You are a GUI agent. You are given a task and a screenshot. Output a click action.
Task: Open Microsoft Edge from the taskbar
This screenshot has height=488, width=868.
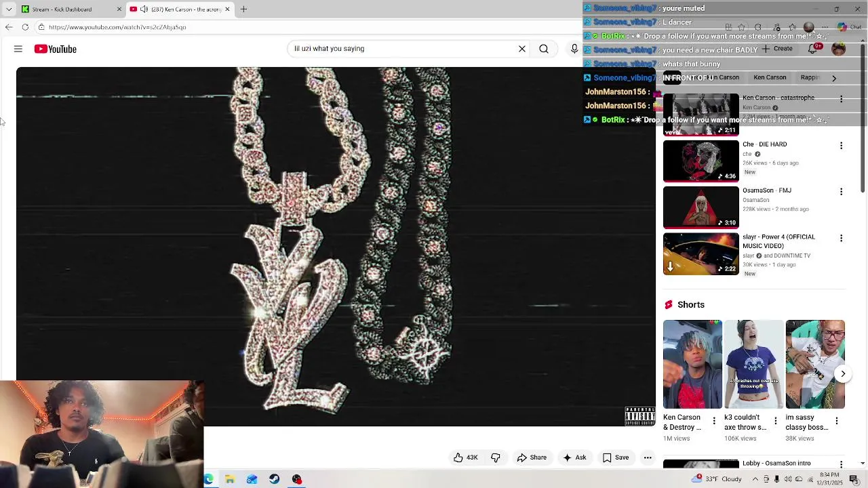208,479
